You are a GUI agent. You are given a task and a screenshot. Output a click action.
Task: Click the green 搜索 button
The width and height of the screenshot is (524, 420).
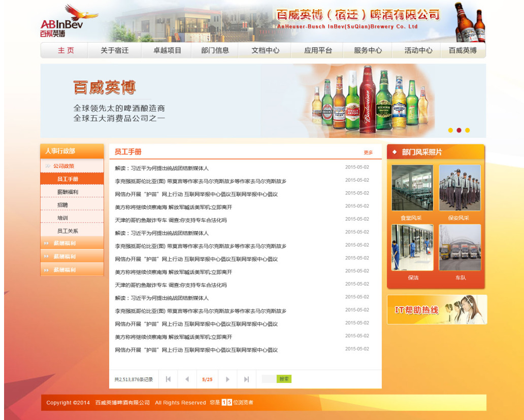click(x=284, y=379)
